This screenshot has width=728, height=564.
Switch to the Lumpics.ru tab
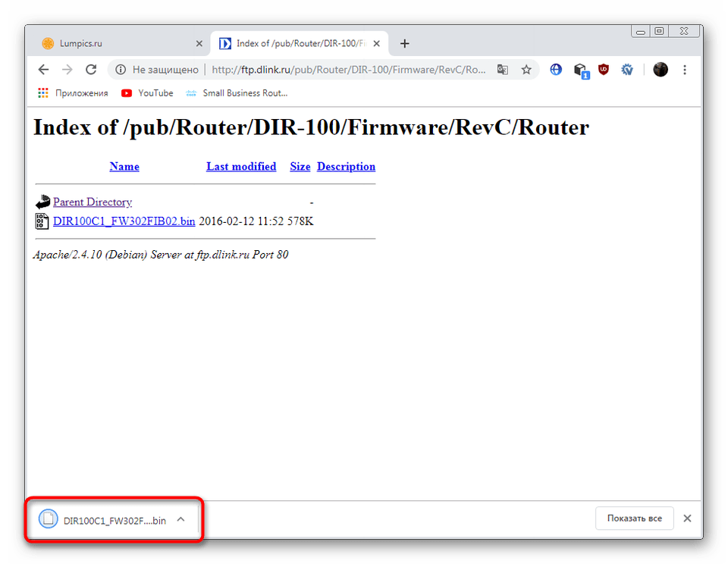click(x=114, y=43)
